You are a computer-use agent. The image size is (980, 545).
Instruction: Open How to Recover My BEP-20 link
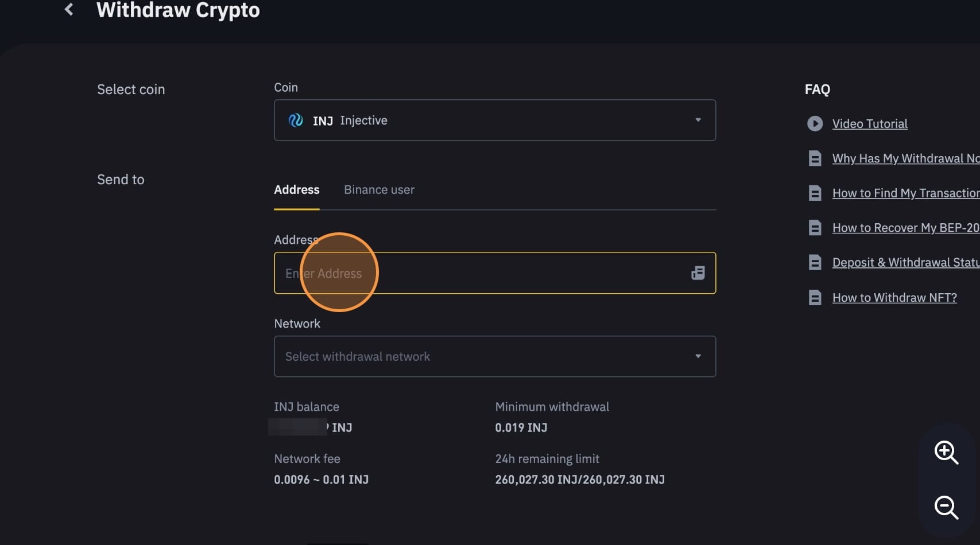click(x=905, y=228)
